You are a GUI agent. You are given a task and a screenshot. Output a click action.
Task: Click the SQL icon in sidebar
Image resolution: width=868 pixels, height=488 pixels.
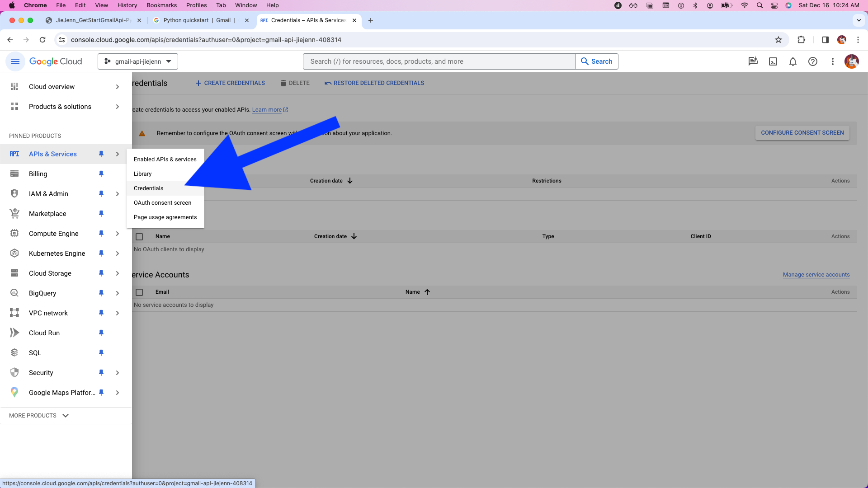[14, 353]
